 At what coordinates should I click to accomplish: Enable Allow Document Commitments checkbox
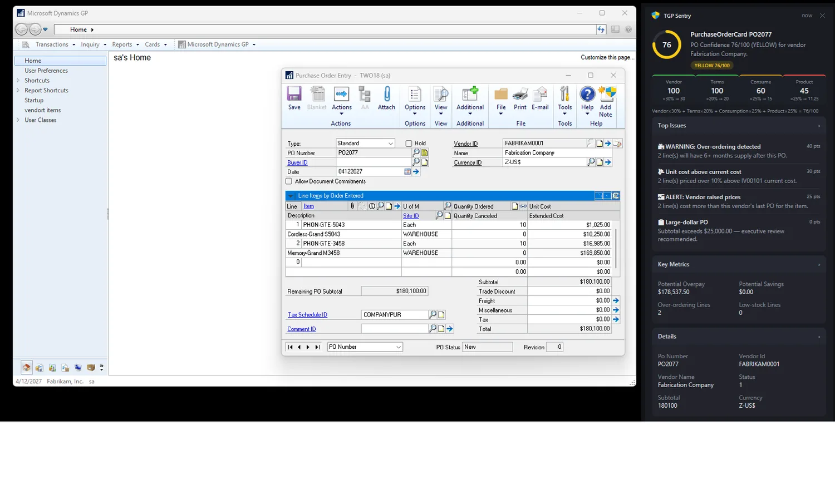[x=289, y=181]
